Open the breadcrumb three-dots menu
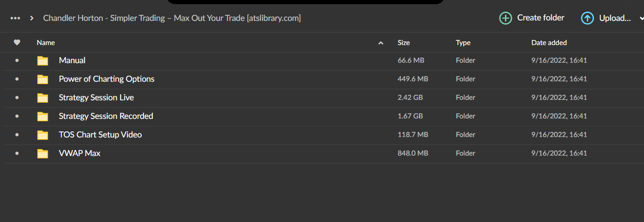The image size is (644, 222). pos(15,18)
